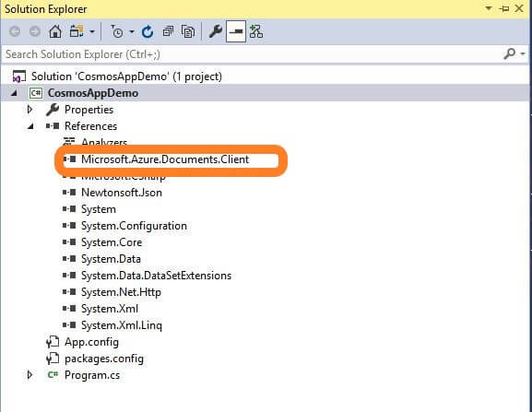The height and width of the screenshot is (412, 532).
Task: Open the search options dropdown arrow
Action: (523, 53)
